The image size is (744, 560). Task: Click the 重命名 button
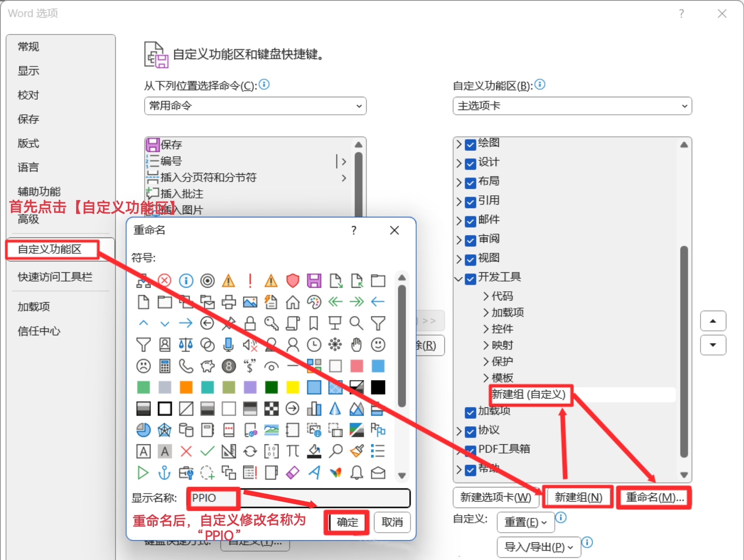[654, 498]
